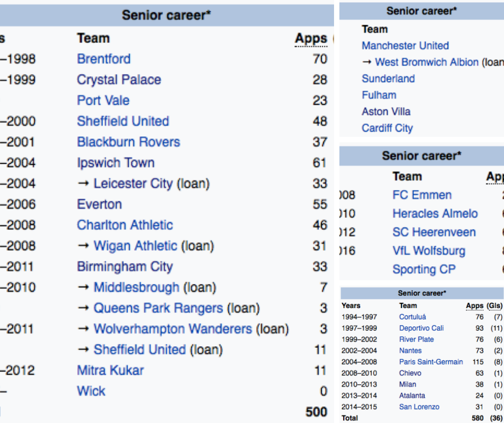This screenshot has height=423, width=504.
Task: Open the Sporting CP link
Action: click(x=424, y=269)
